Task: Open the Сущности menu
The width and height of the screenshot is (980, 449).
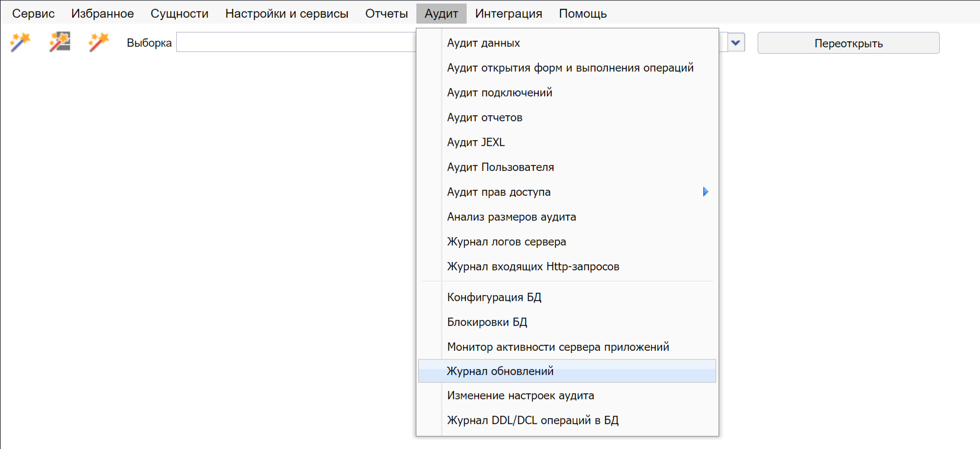Action: tap(179, 14)
